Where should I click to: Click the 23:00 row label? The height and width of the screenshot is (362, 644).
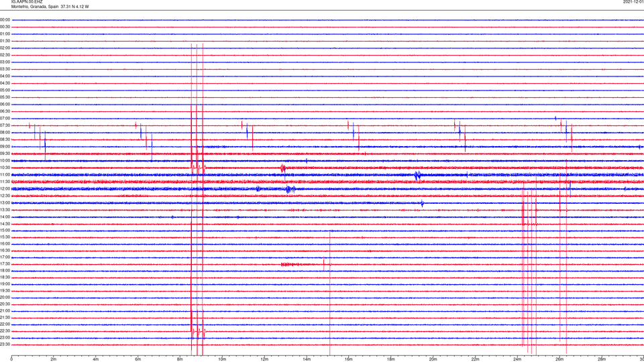(5, 338)
